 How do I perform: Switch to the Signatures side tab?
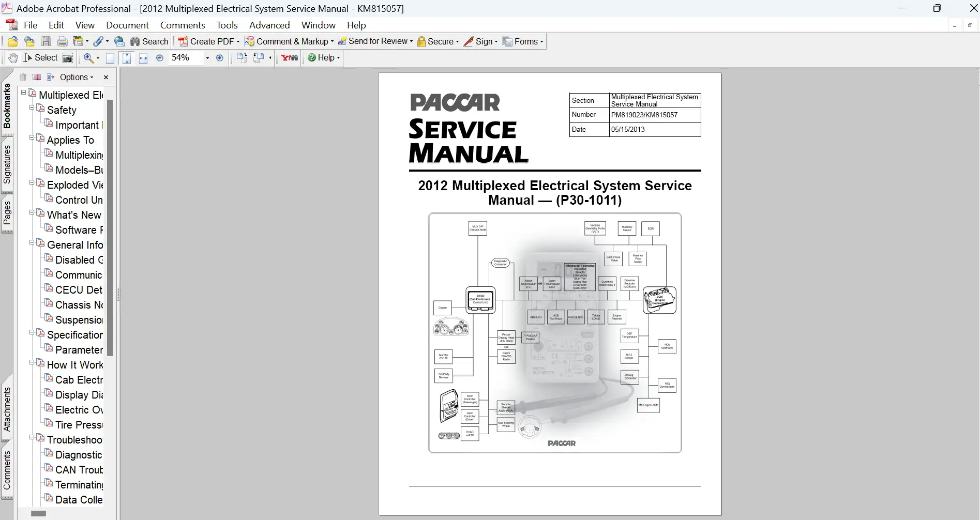[x=7, y=164]
